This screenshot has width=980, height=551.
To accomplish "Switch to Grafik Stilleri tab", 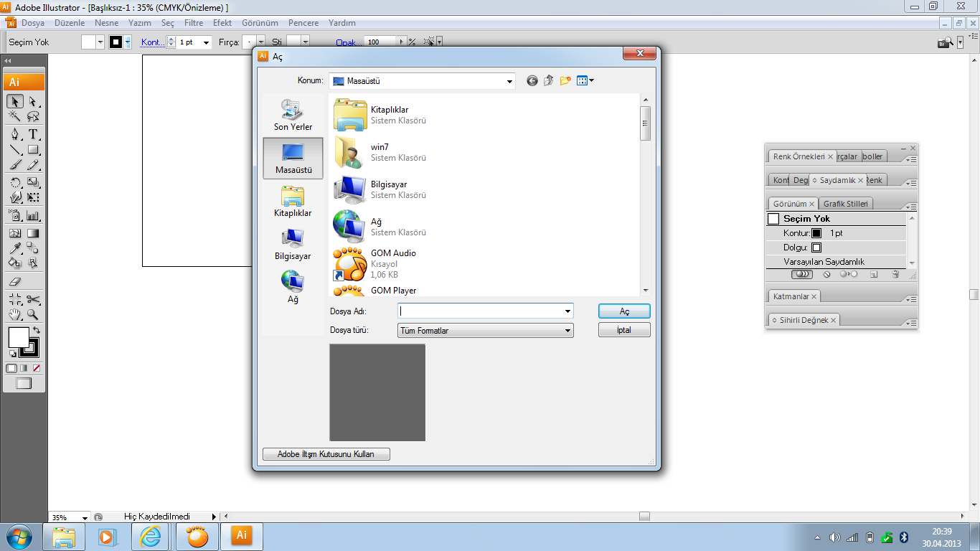I will coord(845,204).
